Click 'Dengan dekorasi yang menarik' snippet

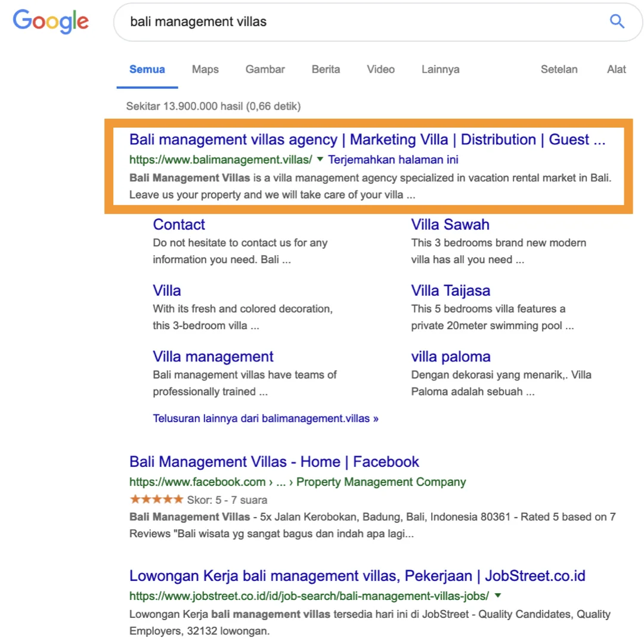tap(501, 383)
